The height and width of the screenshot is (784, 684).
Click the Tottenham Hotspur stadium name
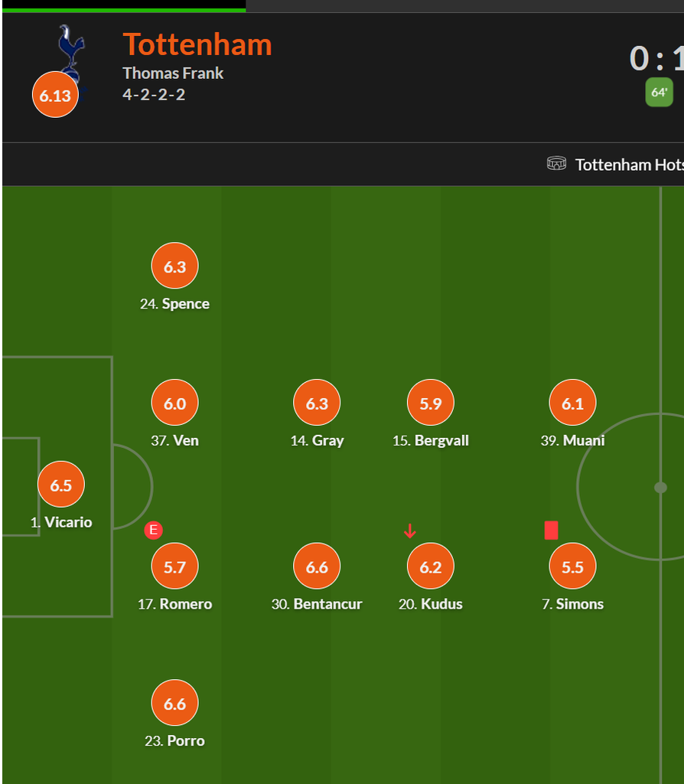coord(628,165)
